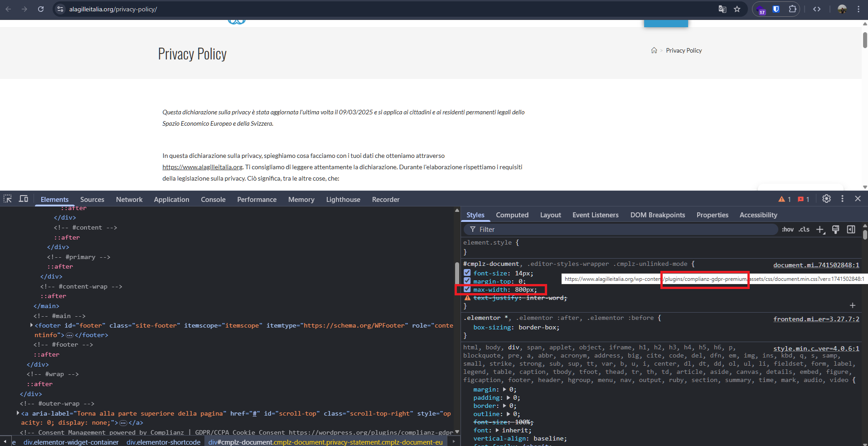Activate the inspect element picker icon
The image size is (868, 446).
point(8,199)
